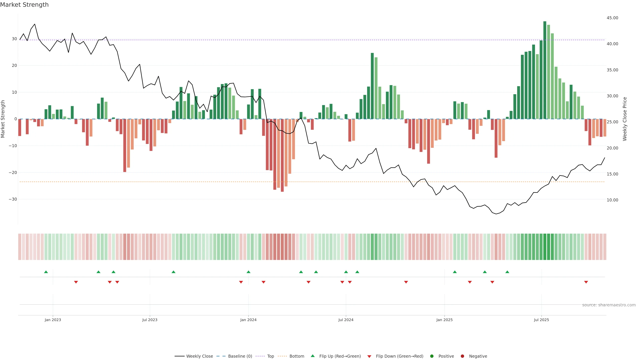Screen dimensions: 644x362
Task: Click the Jul 2025 x-axis label
Action: click(541, 320)
